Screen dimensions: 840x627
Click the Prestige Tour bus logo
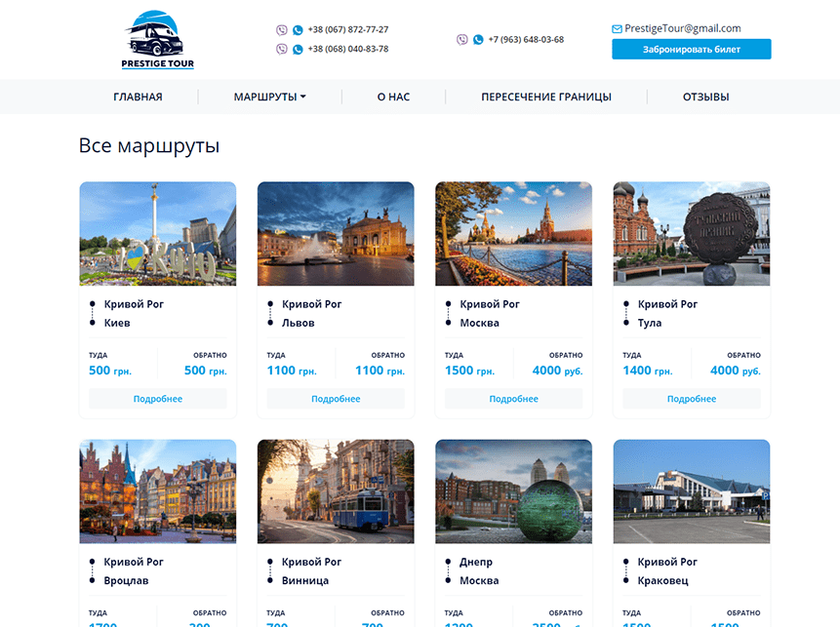(x=157, y=40)
